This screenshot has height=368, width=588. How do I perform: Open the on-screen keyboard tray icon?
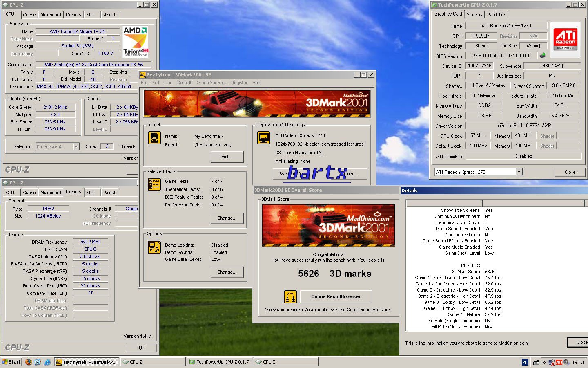point(536,362)
